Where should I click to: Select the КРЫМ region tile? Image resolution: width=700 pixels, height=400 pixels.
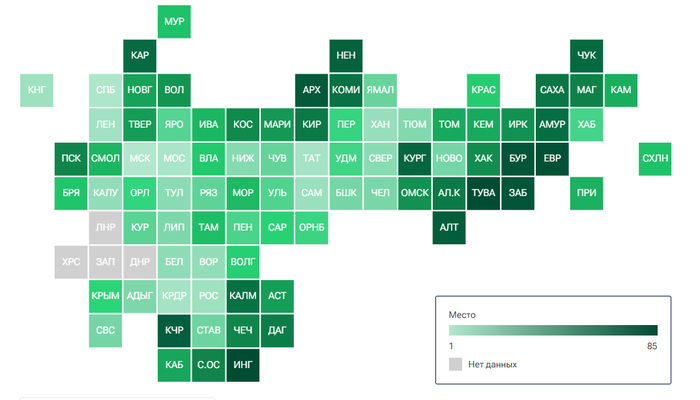[105, 296]
